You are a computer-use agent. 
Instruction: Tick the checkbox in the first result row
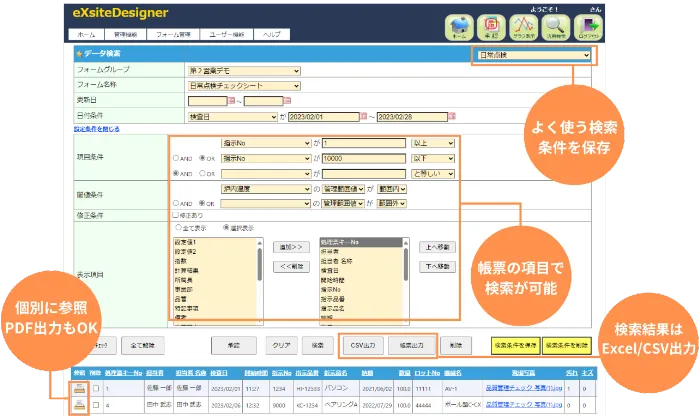coord(95,386)
